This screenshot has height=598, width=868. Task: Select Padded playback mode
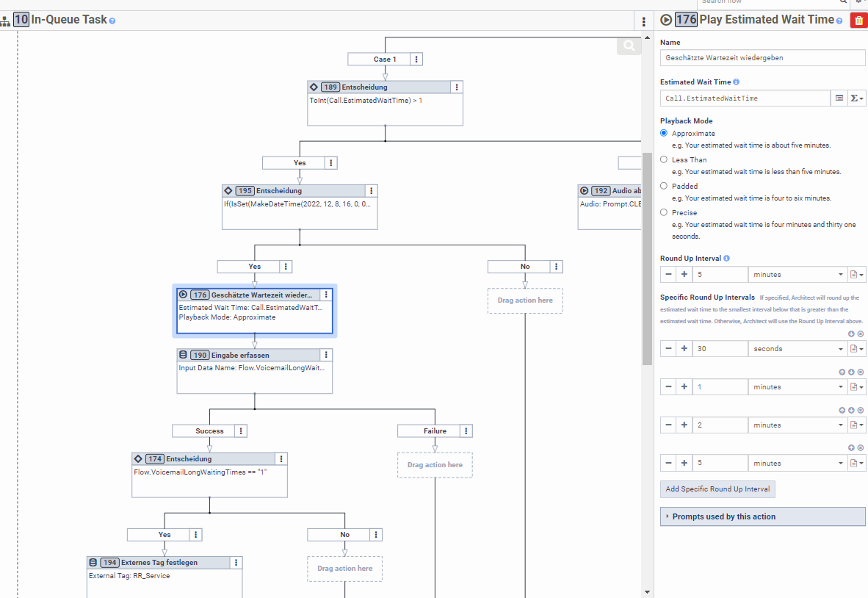coord(664,186)
